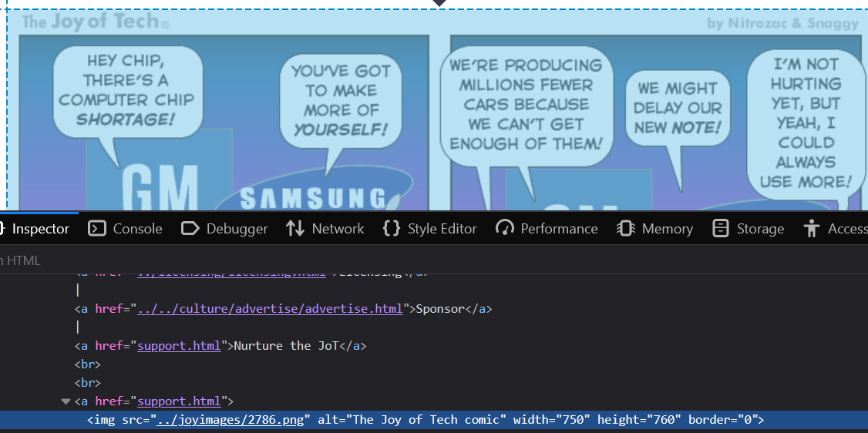This screenshot has width=868, height=433.
Task: Switch to the Performance tab
Action: point(547,228)
